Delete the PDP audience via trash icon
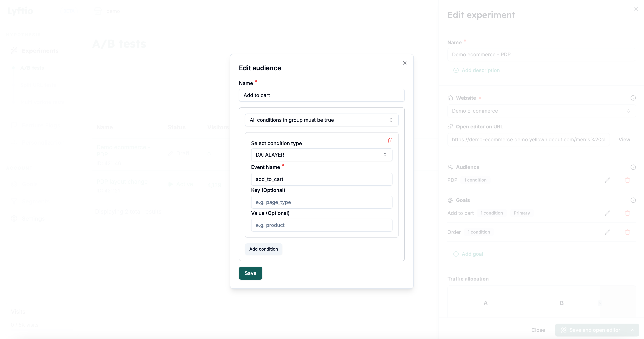The height and width of the screenshot is (339, 644). tap(627, 180)
